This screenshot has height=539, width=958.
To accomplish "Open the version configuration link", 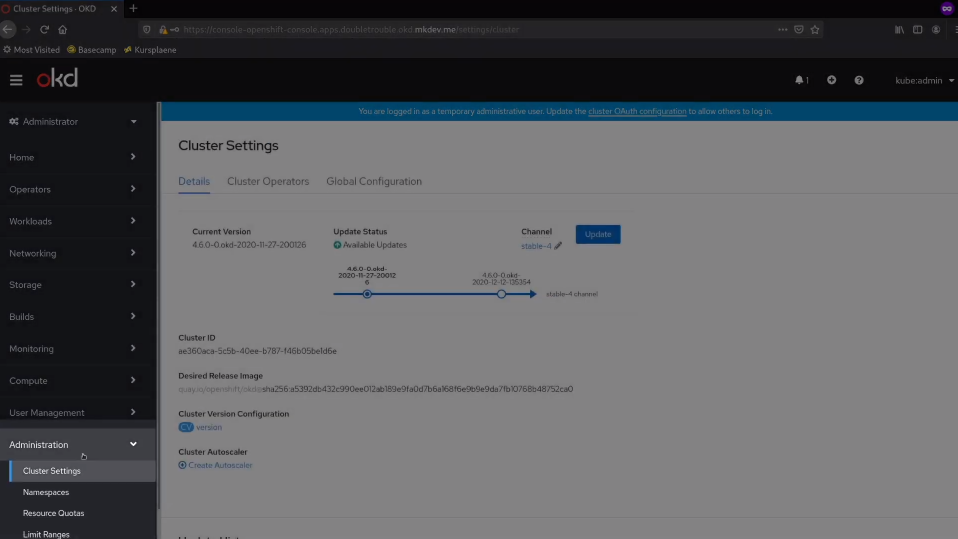I will pos(209,427).
